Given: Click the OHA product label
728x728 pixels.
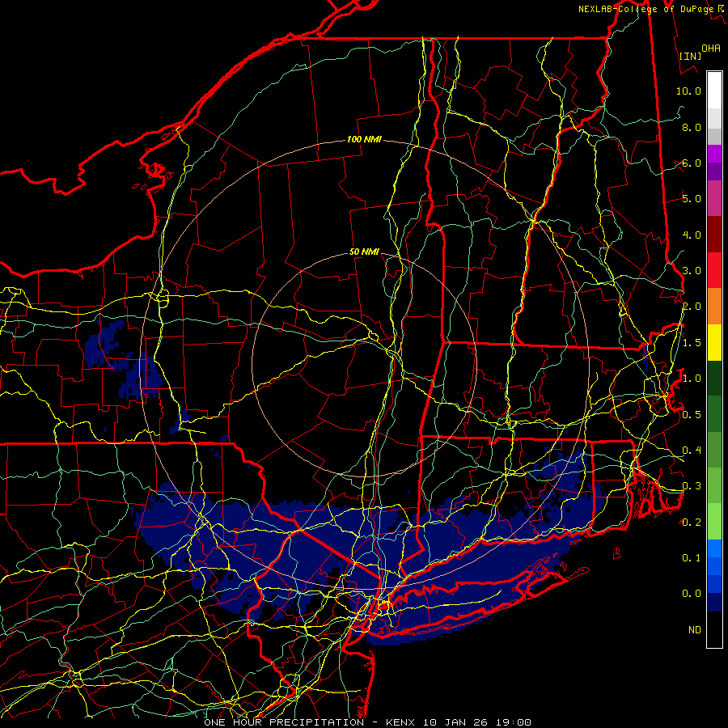Looking at the screenshot, I should [x=711, y=49].
